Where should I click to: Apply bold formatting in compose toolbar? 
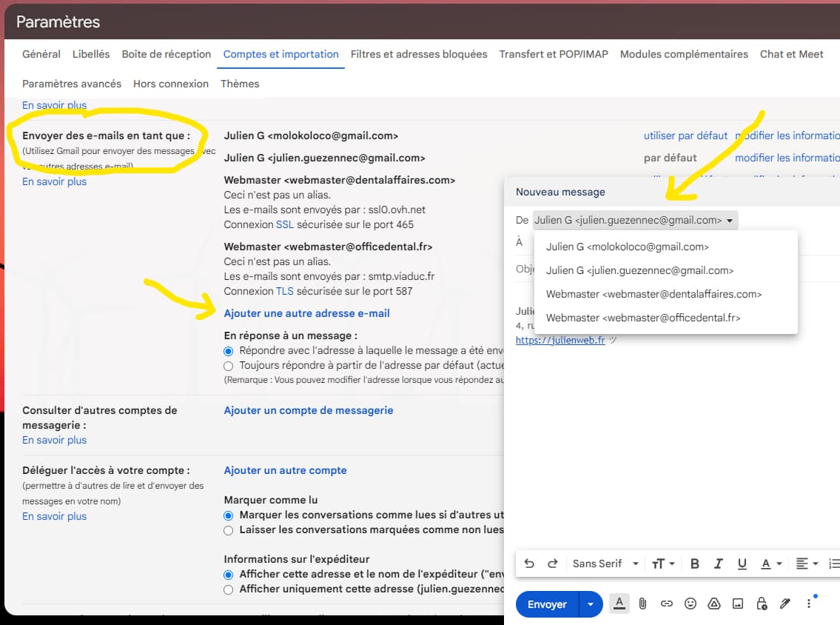(694, 564)
